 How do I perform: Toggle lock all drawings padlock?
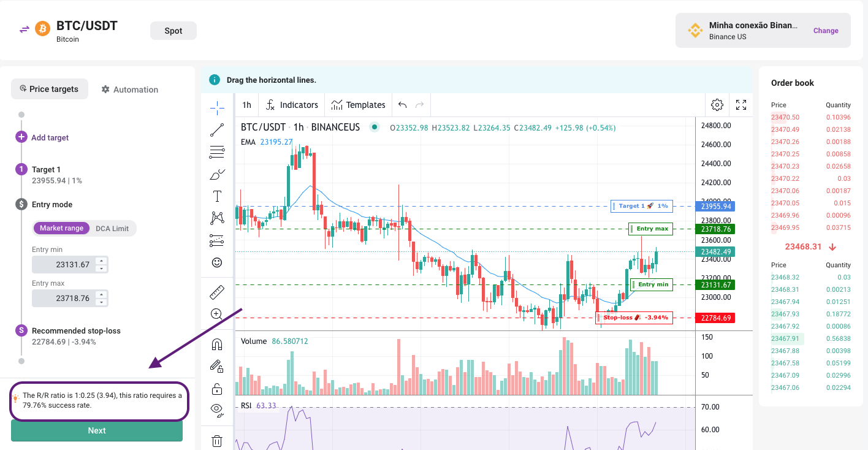[217, 388]
